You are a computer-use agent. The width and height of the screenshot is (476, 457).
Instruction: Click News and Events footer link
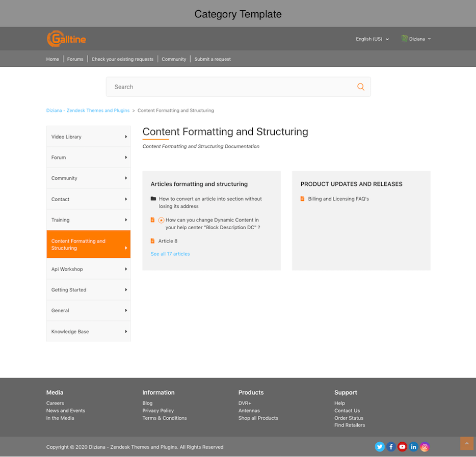pos(66,411)
